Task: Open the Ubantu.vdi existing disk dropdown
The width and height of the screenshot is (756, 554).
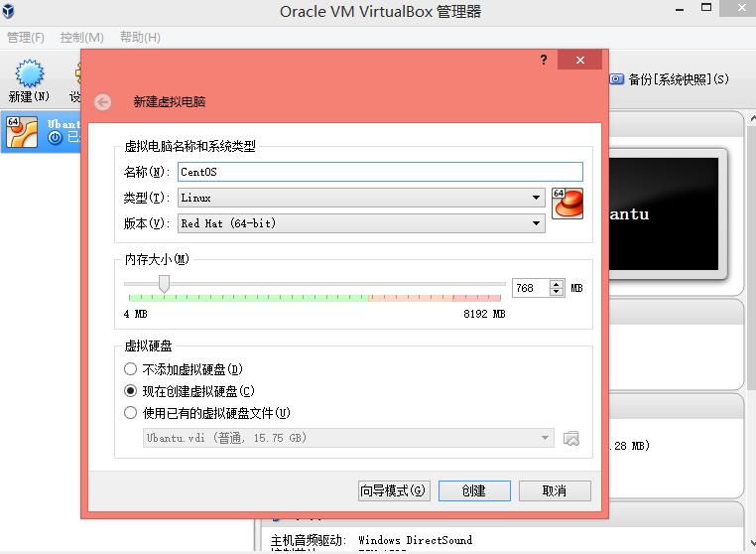Action: click(348, 438)
